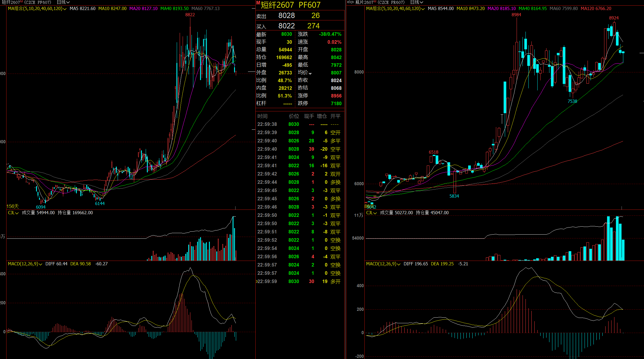Click the chain link icon beside 瓶片2607
This screenshot has height=359, width=644.
coord(350,2)
